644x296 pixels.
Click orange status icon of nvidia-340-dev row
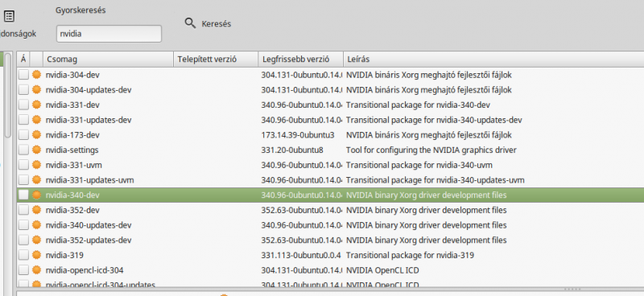pos(36,195)
